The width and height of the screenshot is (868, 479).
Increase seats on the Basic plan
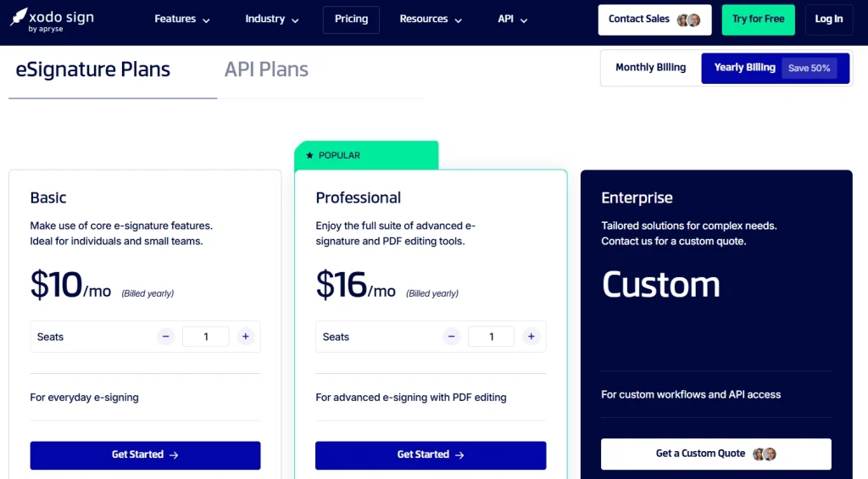point(245,337)
